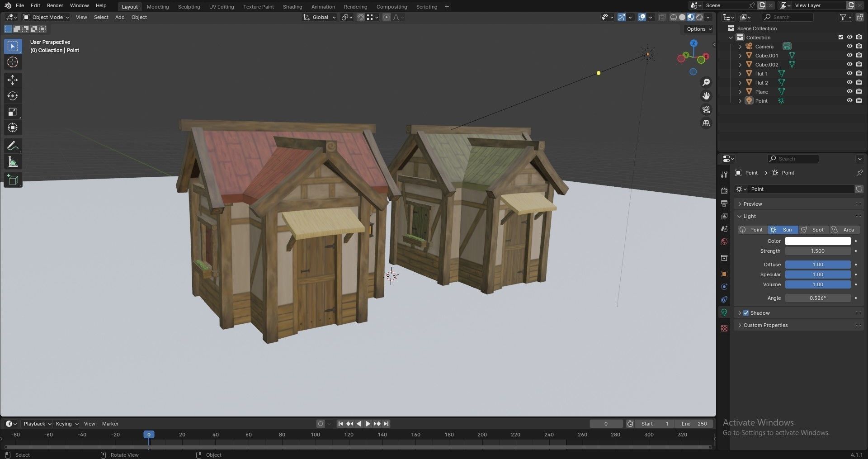The image size is (868, 459).
Task: Set light type to Spot
Action: tap(814, 230)
